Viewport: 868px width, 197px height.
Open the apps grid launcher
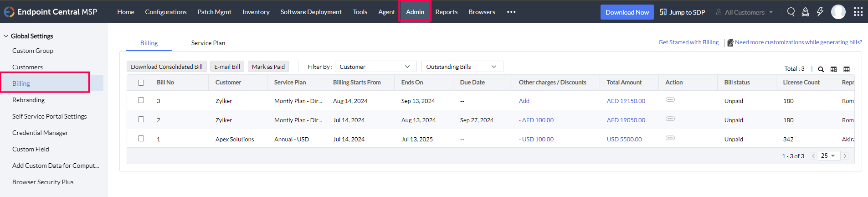pos(858,12)
